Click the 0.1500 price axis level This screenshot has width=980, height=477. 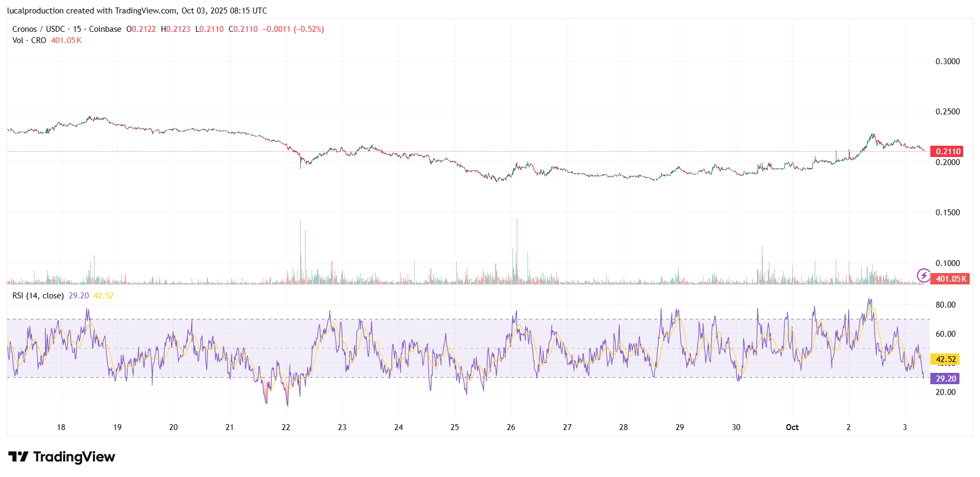(948, 213)
